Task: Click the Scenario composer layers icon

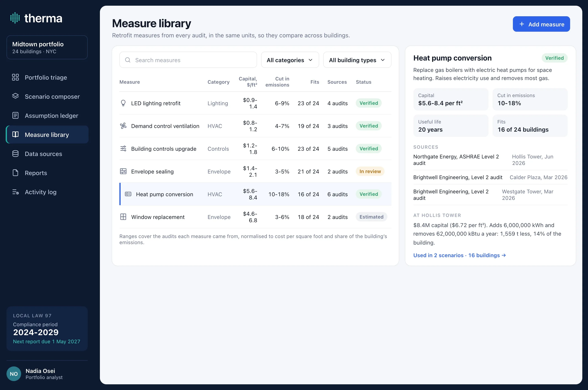Action: tap(15, 96)
